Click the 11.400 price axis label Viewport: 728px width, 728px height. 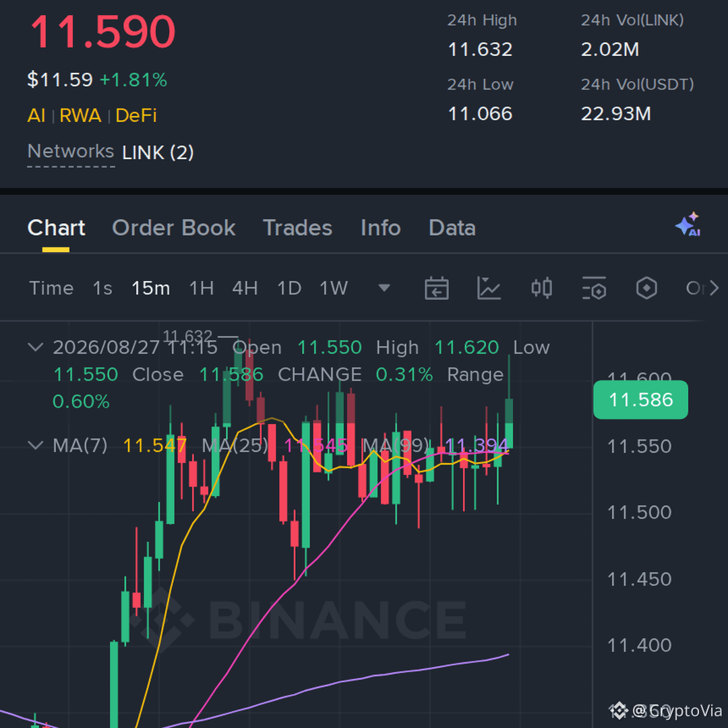point(639,645)
